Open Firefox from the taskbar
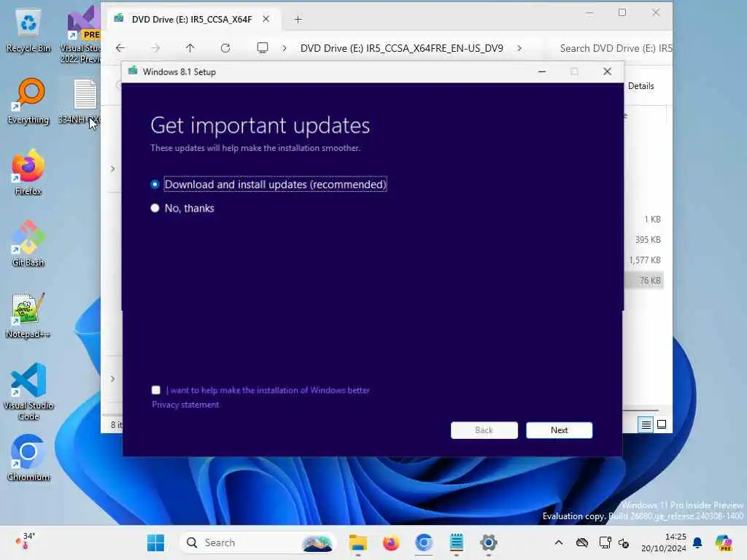 pyautogui.click(x=391, y=542)
